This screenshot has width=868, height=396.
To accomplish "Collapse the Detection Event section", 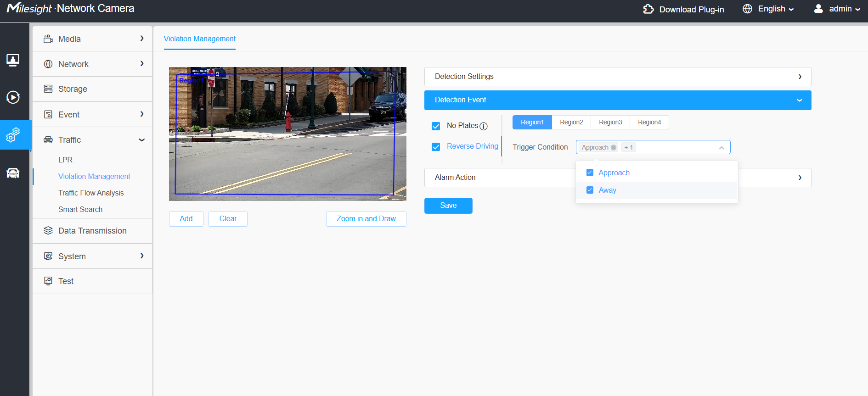I will [618, 100].
